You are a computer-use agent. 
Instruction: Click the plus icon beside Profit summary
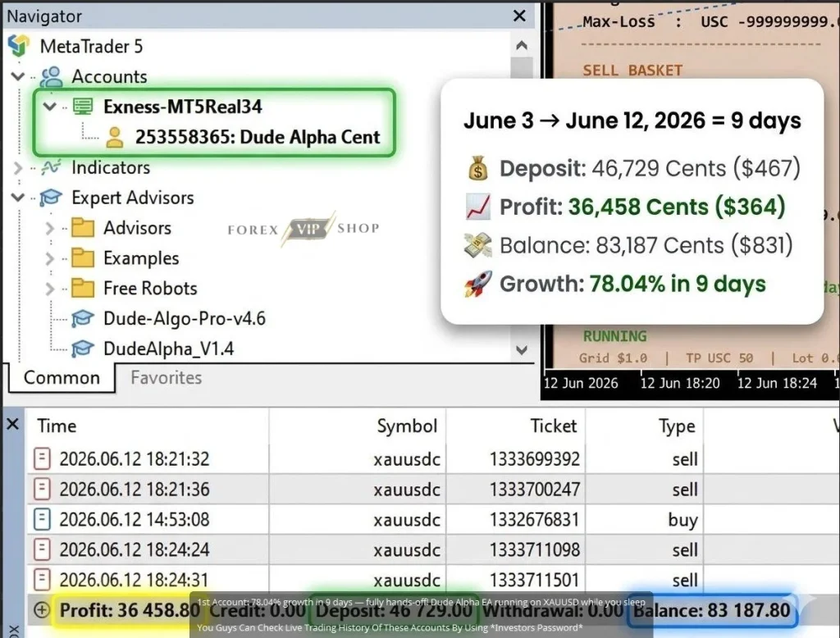click(x=42, y=610)
